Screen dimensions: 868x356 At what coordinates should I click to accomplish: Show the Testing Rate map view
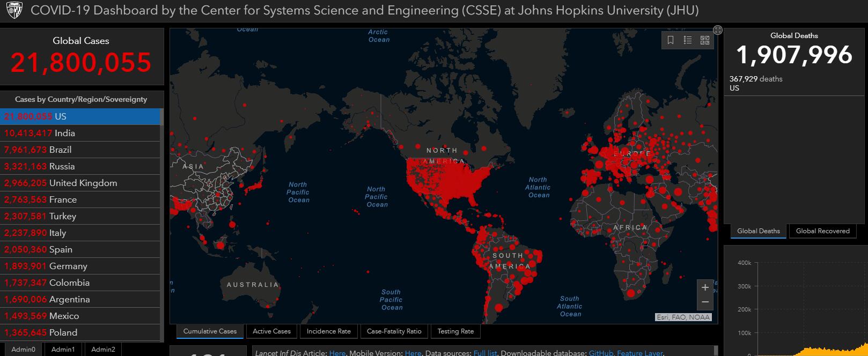coord(455,331)
